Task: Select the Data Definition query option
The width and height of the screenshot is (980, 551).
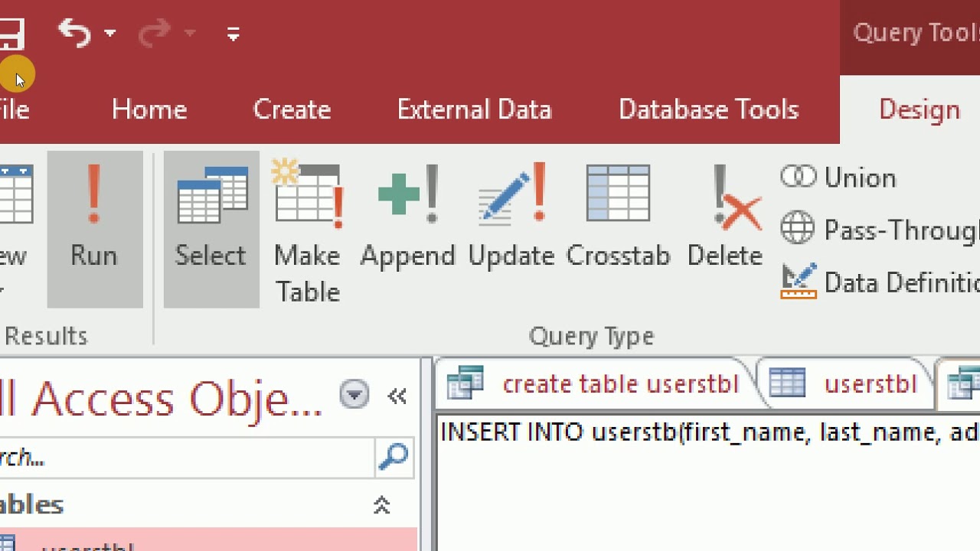Action: [x=880, y=282]
